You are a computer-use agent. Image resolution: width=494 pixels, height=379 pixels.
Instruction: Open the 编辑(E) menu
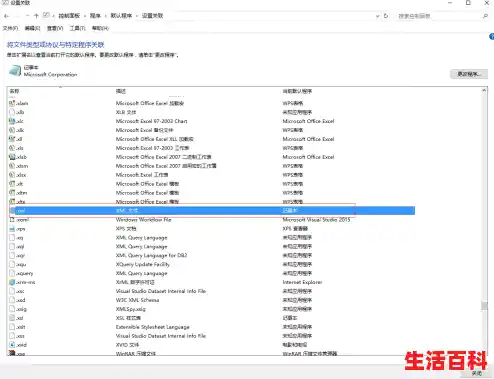coord(32,28)
